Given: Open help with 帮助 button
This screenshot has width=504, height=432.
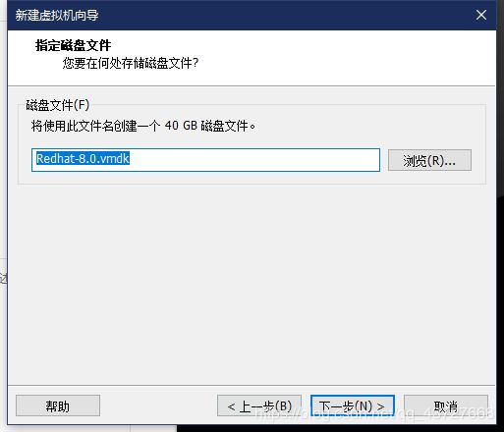Looking at the screenshot, I should click(x=58, y=405).
